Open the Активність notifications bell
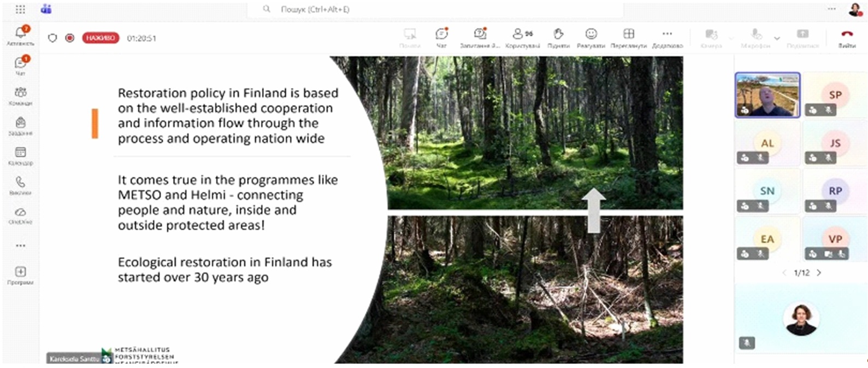 (21, 35)
